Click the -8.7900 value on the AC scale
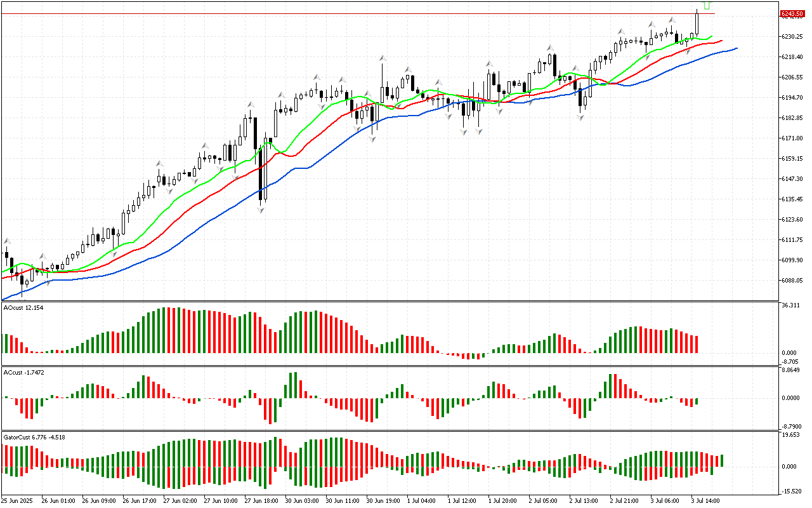Screen dimensions: 812x508 [x=791, y=427]
